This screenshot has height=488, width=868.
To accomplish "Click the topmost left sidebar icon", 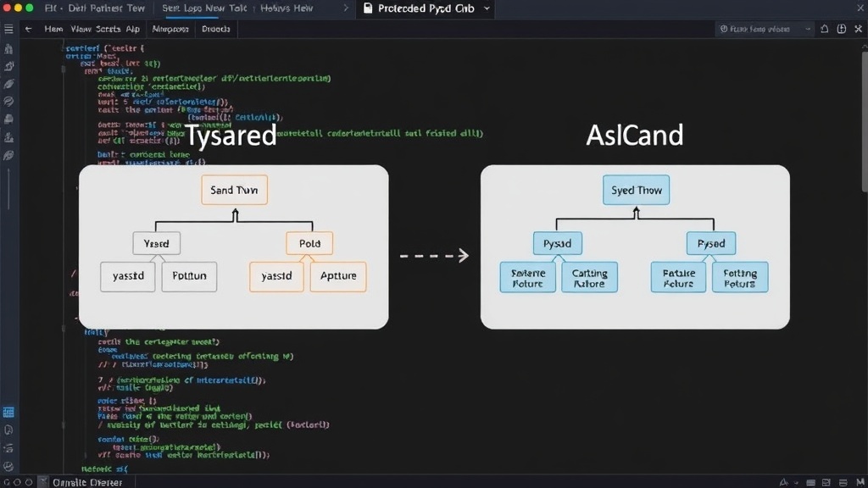I will [8, 48].
